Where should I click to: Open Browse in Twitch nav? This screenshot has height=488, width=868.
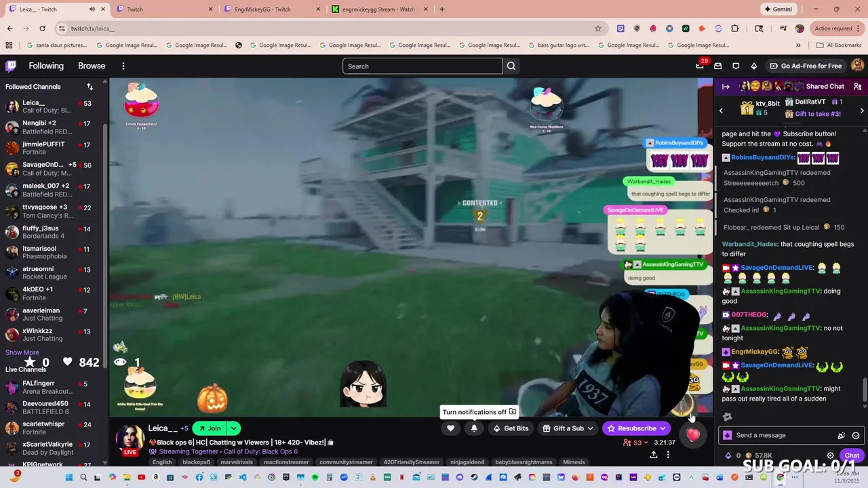pyautogui.click(x=92, y=66)
